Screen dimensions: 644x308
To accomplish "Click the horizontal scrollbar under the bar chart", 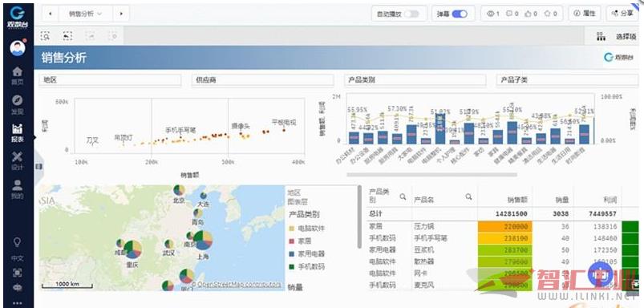I will pyautogui.click(x=431, y=175).
